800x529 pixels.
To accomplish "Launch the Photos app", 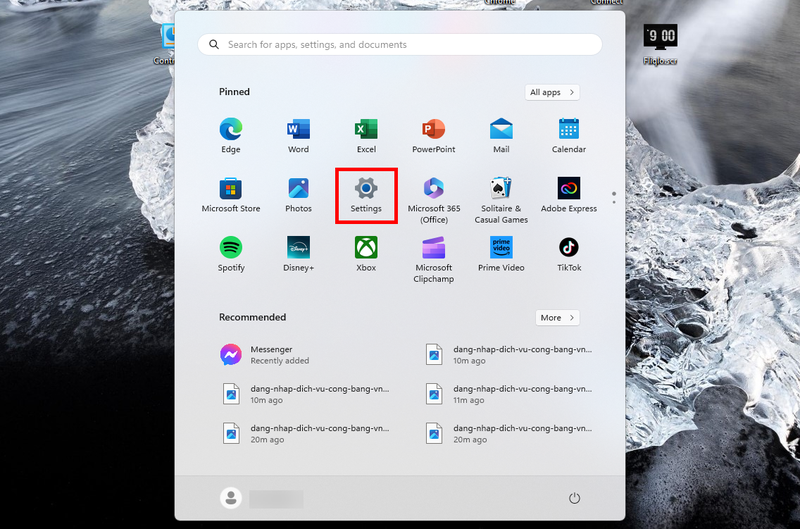I will coord(298,195).
